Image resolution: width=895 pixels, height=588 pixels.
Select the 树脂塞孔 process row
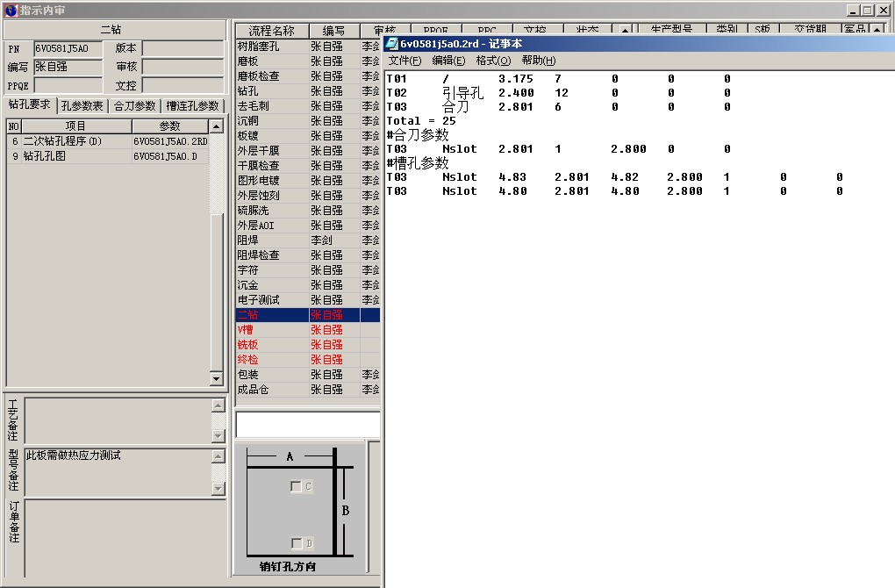[x=308, y=47]
